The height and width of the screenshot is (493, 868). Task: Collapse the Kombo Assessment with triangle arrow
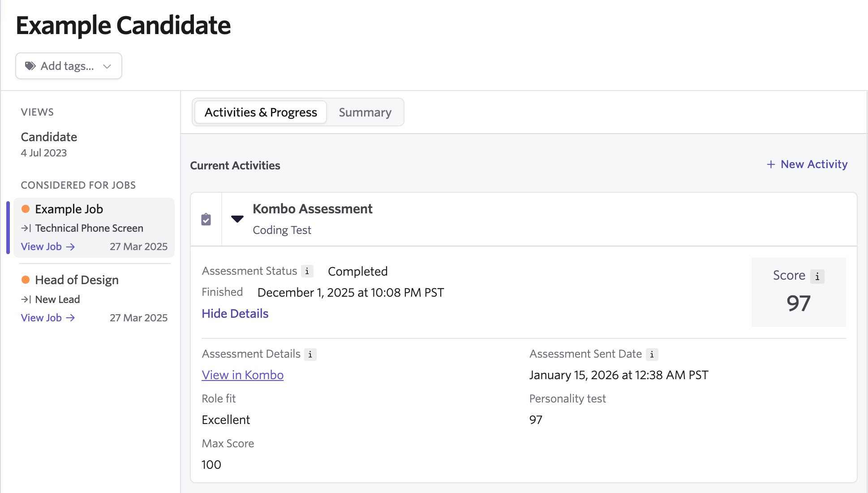pyautogui.click(x=237, y=219)
